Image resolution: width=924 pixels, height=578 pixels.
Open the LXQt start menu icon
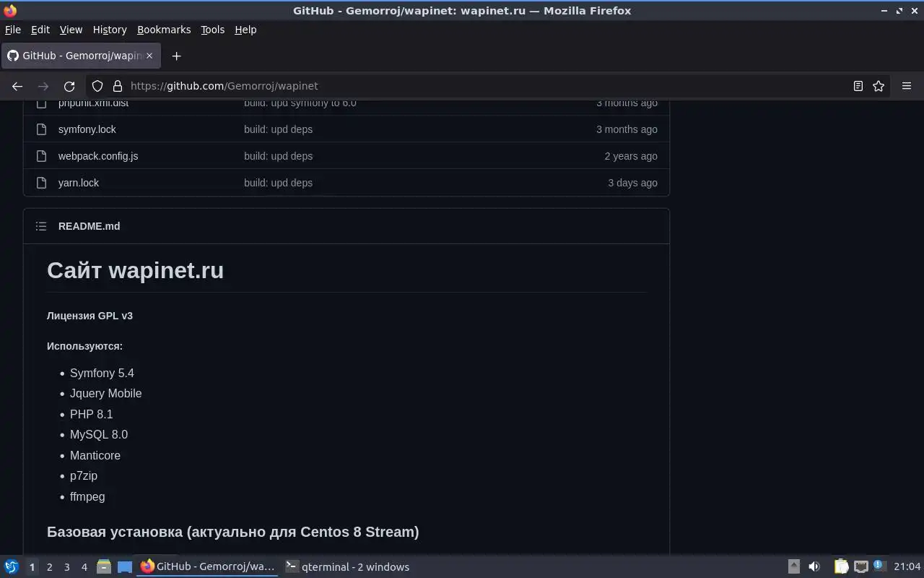(x=11, y=566)
